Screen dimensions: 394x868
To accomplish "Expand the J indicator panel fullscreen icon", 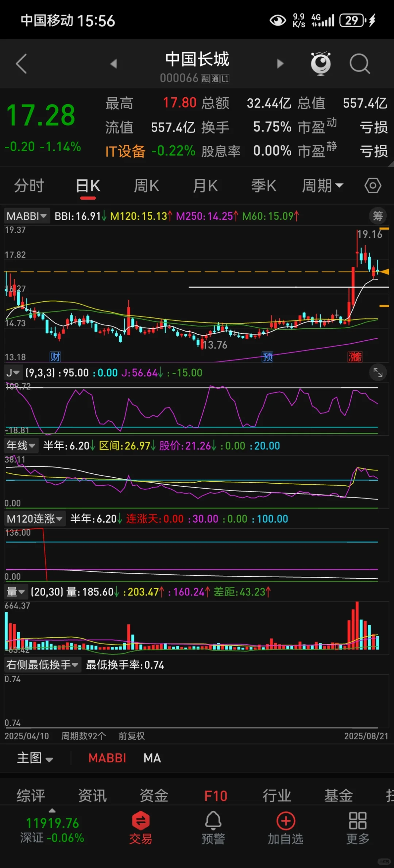I will pyautogui.click(x=378, y=372).
